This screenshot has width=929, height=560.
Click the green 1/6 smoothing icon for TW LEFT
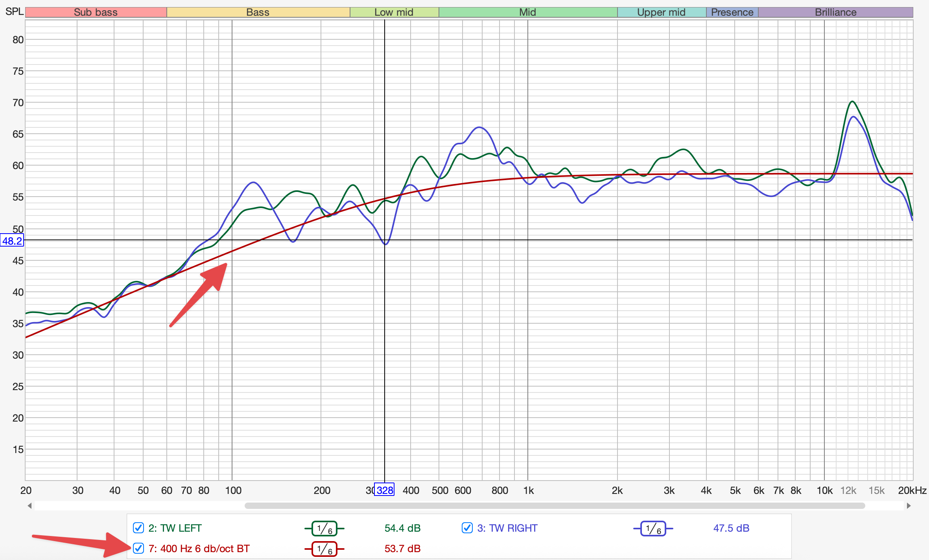(x=324, y=529)
